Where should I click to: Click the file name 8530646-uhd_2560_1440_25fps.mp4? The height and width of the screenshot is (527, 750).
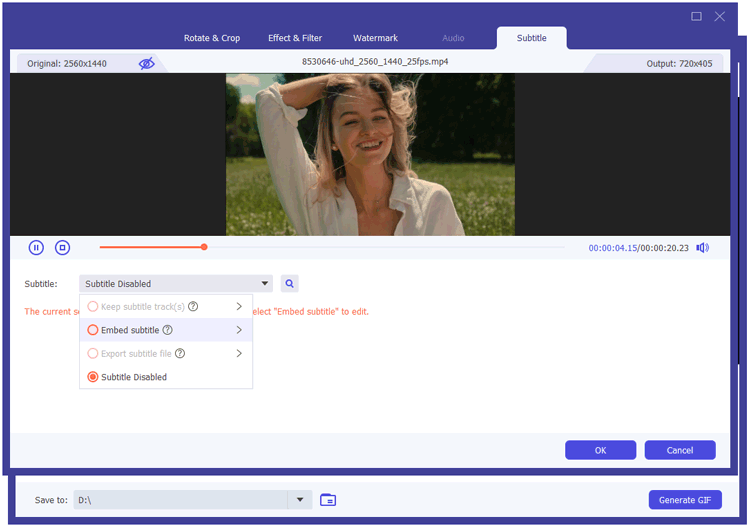(375, 62)
